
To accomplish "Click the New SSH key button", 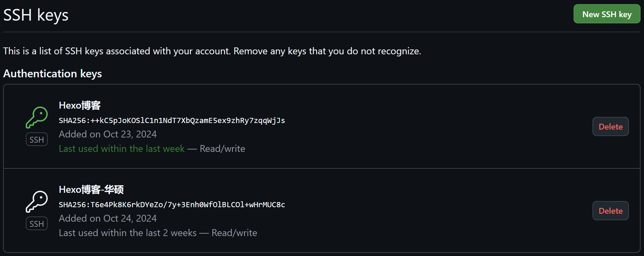I will [607, 14].
